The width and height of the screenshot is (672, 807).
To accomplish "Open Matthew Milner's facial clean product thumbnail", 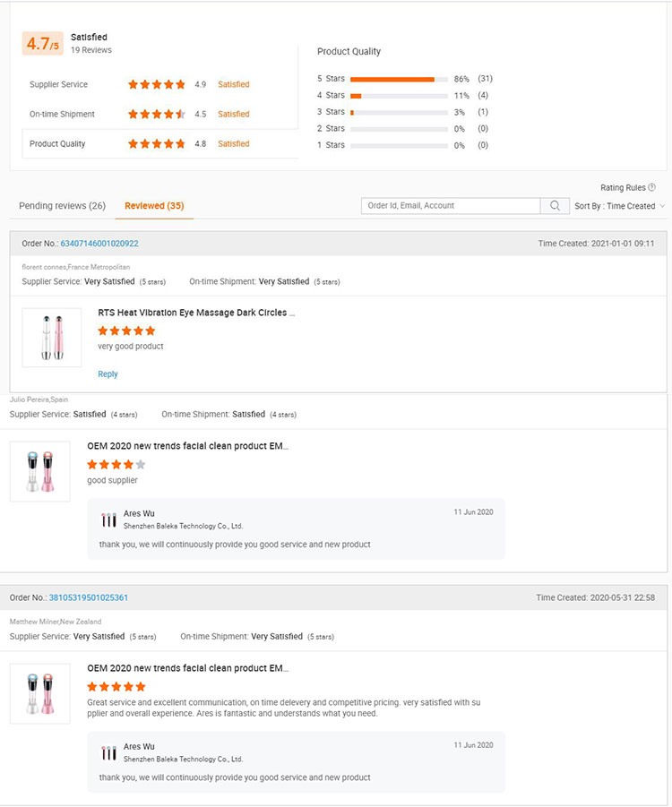I will tap(39, 693).
